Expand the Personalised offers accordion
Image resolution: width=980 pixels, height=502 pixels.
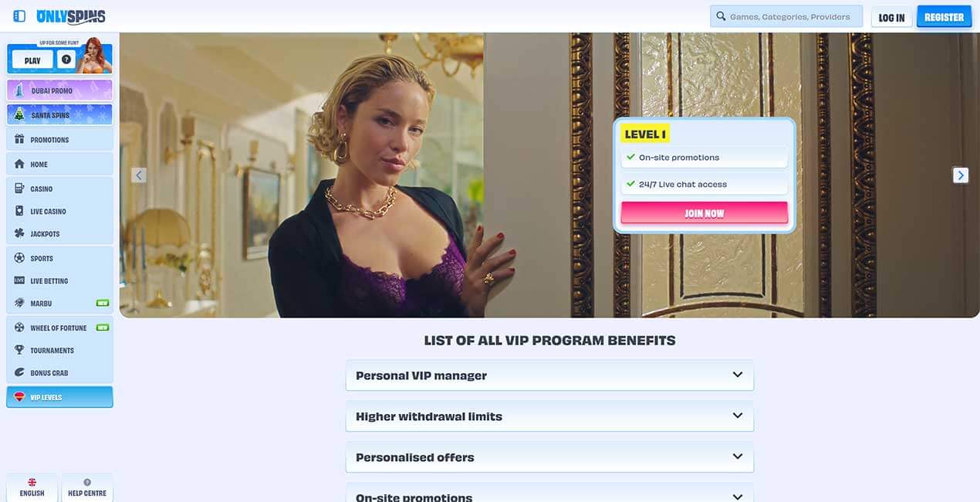pyautogui.click(x=549, y=457)
